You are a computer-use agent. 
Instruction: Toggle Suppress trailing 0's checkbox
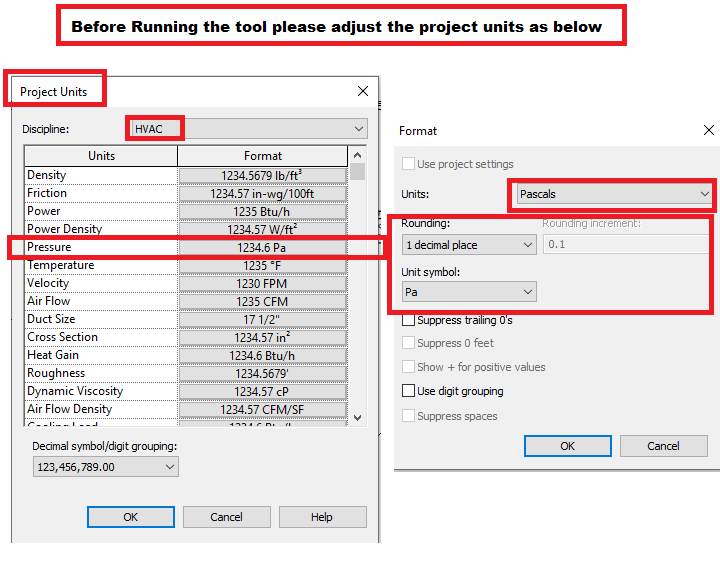409,320
